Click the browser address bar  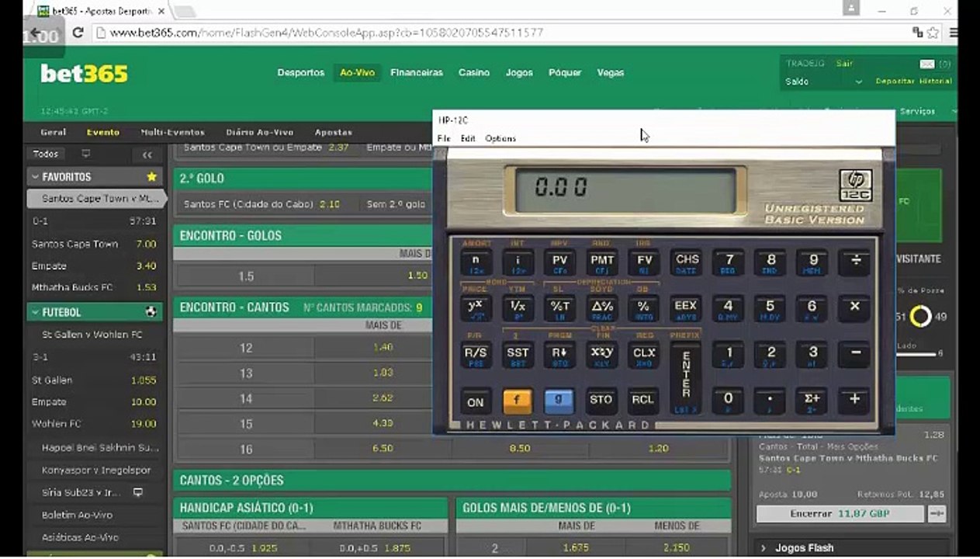497,33
